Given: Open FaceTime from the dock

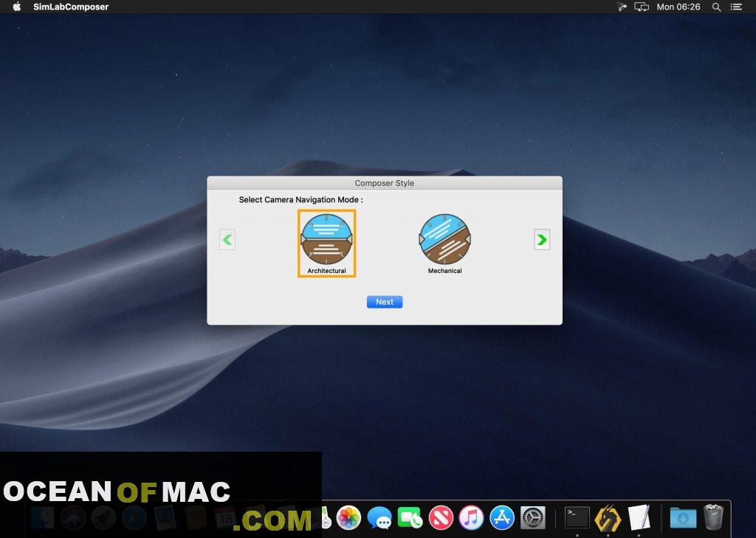Looking at the screenshot, I should tap(410, 518).
